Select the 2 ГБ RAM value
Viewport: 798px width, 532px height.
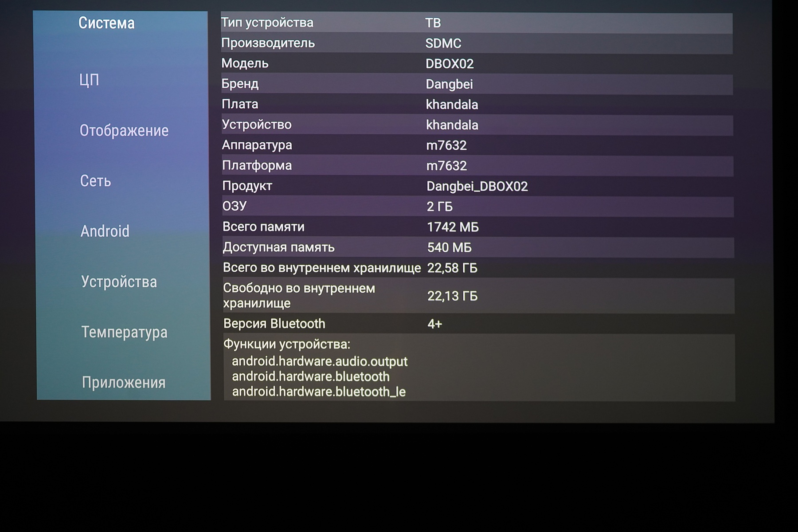click(x=440, y=207)
